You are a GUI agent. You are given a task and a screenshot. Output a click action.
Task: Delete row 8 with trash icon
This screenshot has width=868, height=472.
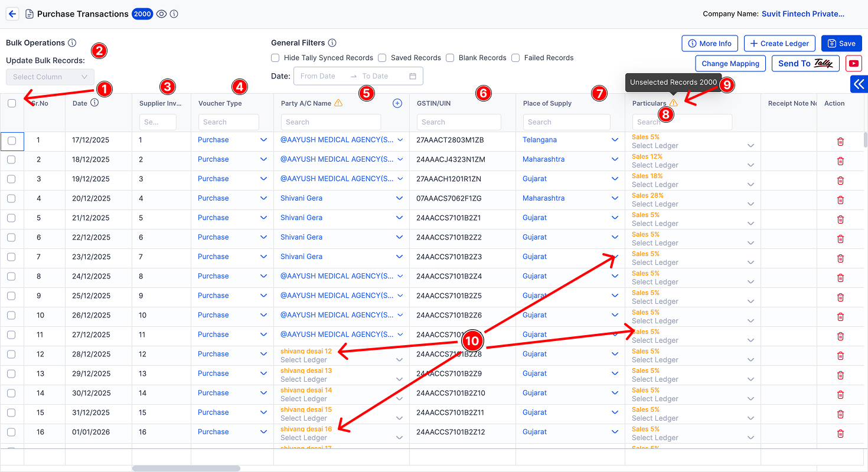pos(840,278)
